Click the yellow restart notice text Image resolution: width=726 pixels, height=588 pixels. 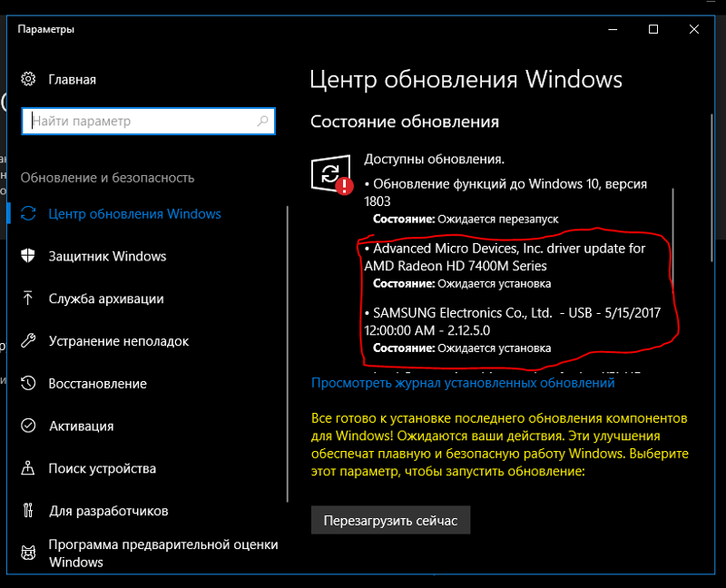[500, 445]
